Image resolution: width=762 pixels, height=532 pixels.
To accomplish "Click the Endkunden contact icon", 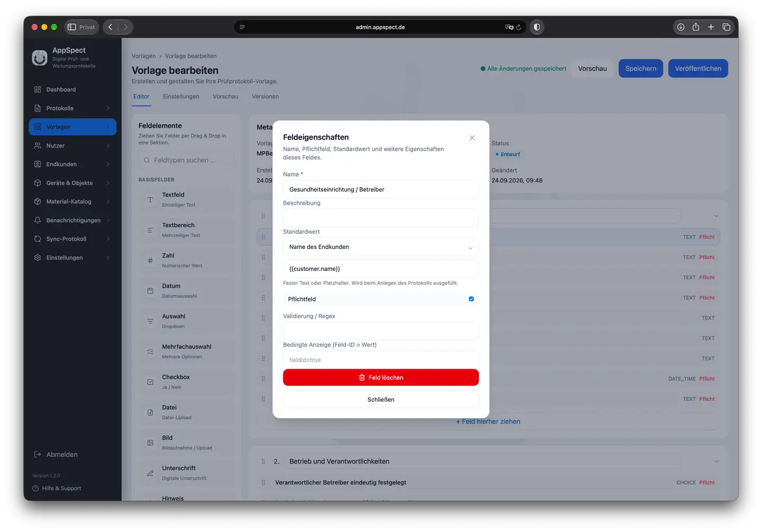I will 38,164.
